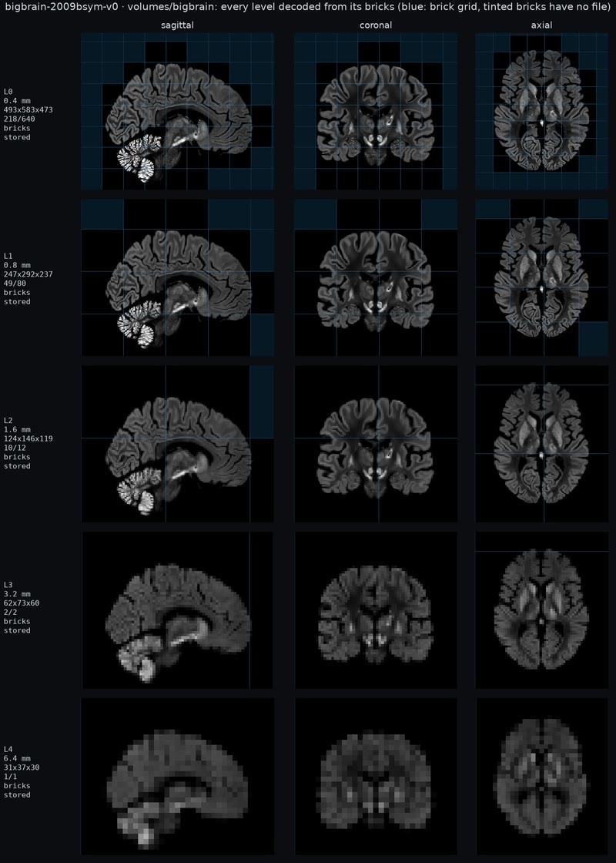Click the "2/2" brick count
The height and width of the screenshot is (863, 616).
click(x=11, y=612)
